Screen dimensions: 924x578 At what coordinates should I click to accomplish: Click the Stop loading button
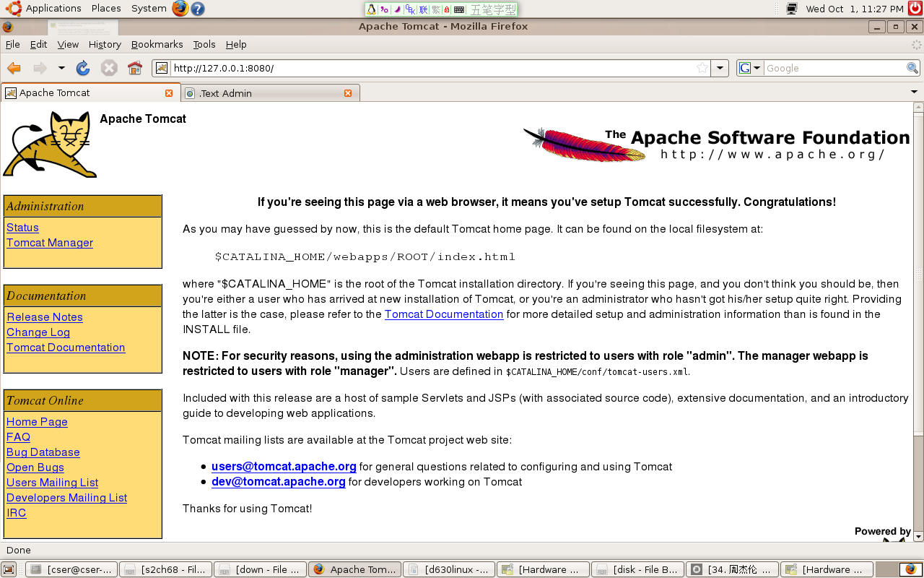[x=109, y=68]
